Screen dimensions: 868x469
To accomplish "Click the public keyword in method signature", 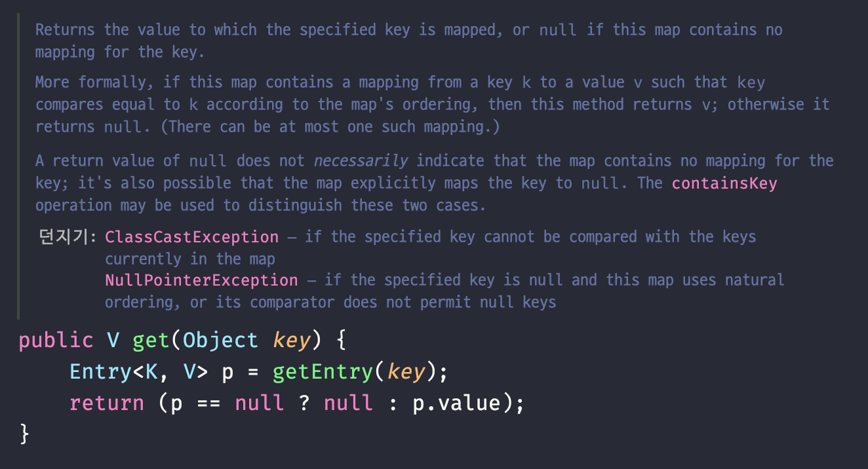I will click(56, 341).
